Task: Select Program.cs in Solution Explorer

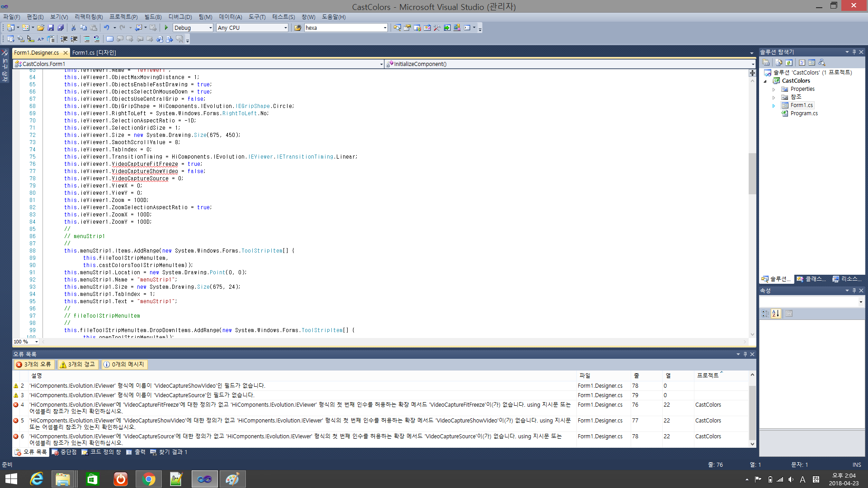Action: [804, 113]
